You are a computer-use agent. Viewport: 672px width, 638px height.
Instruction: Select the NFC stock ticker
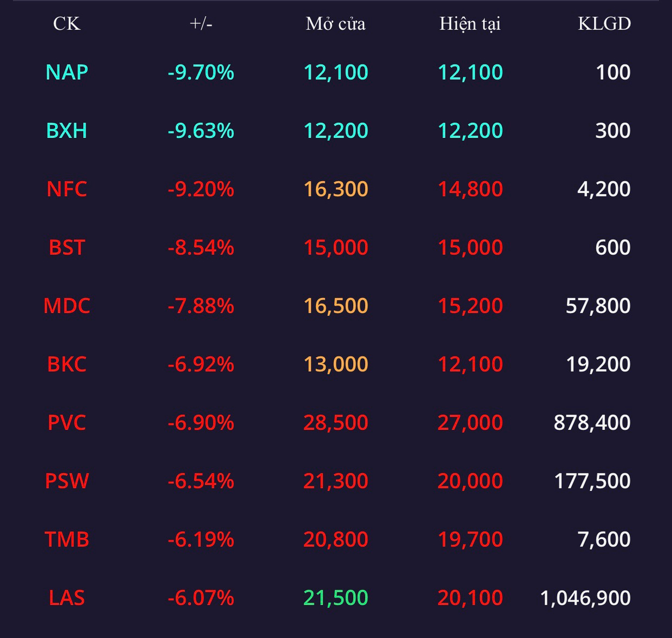point(66,189)
